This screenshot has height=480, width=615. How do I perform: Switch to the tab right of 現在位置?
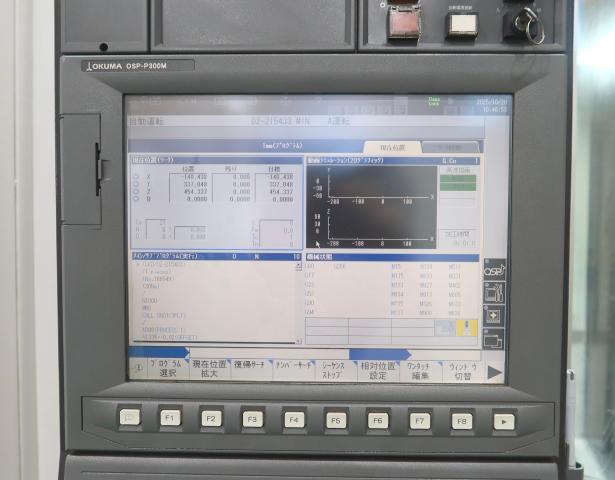[449, 146]
